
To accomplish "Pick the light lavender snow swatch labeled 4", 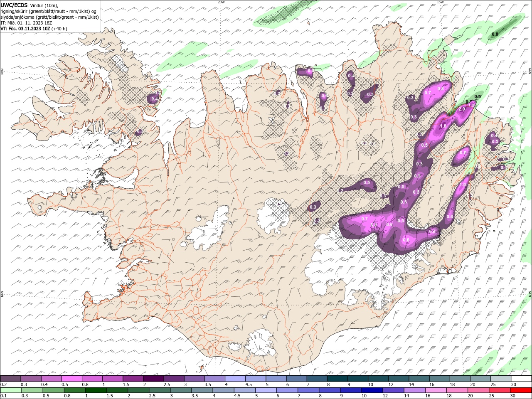I will pyautogui.click(x=235, y=379).
